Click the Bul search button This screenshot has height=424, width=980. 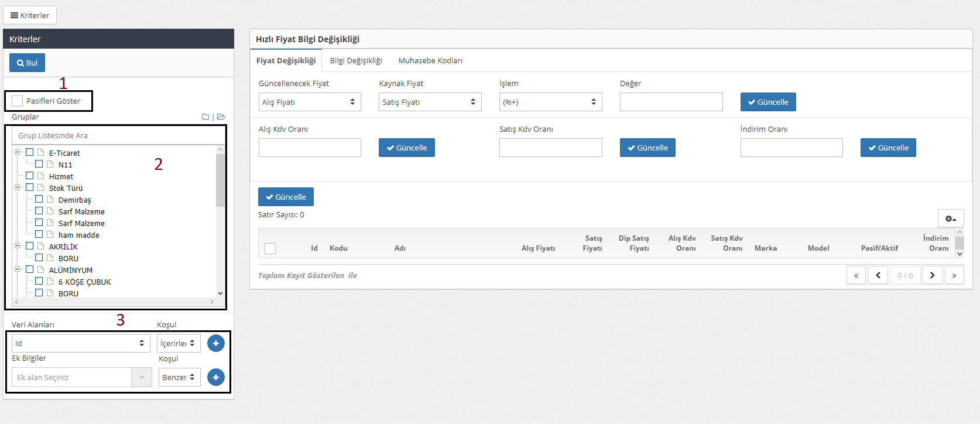coord(27,63)
